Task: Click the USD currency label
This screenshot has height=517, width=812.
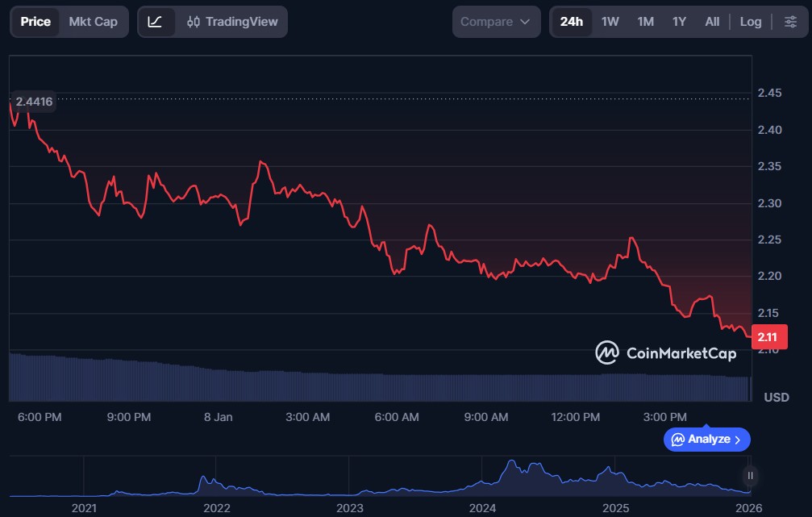Action: coord(776,397)
